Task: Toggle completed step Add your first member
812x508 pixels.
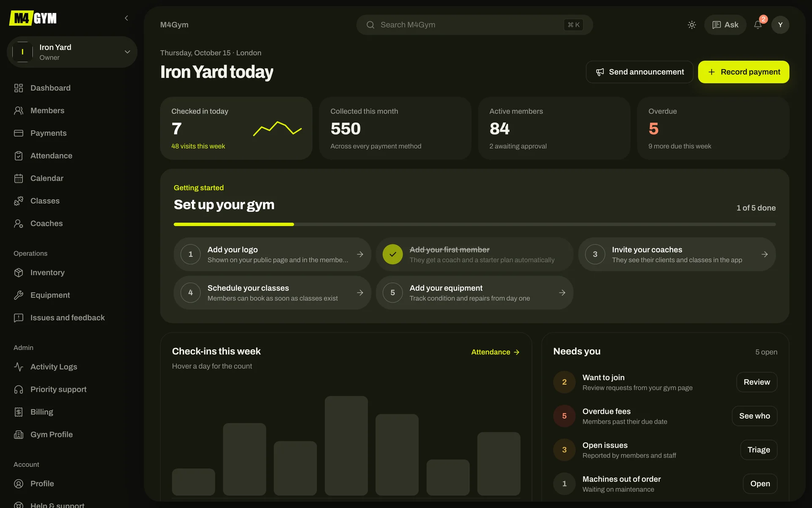Action: click(392, 254)
